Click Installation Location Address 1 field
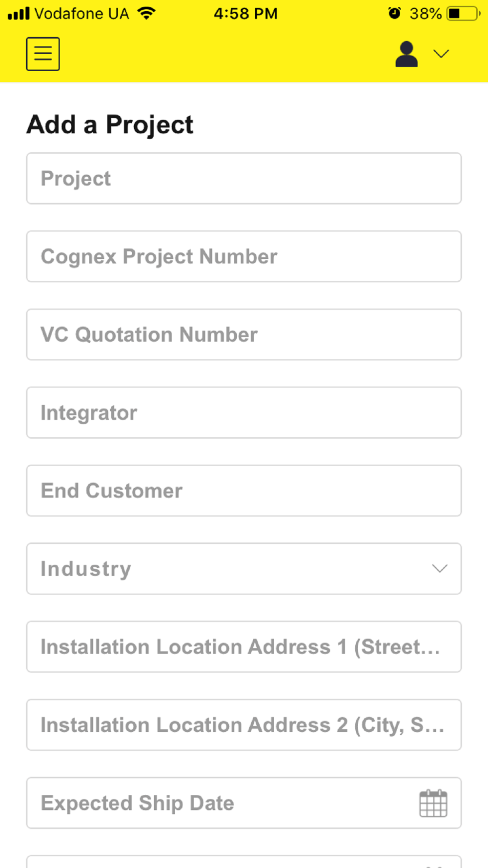The height and width of the screenshot is (868, 488). [x=244, y=647]
